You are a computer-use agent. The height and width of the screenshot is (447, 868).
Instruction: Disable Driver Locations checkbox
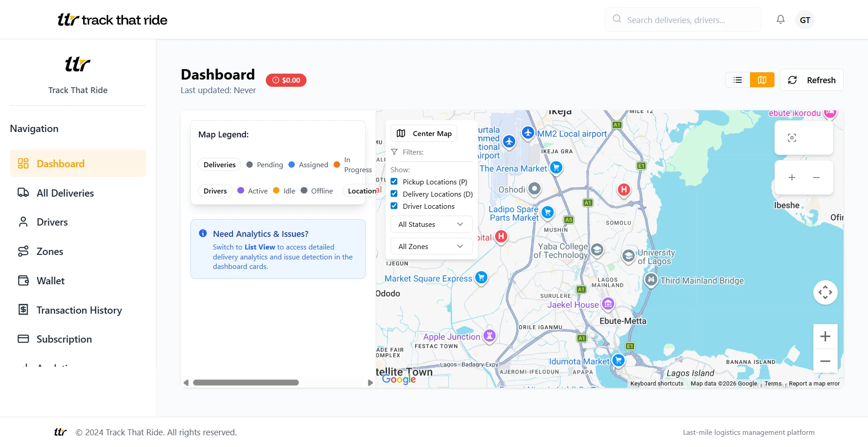(x=394, y=206)
